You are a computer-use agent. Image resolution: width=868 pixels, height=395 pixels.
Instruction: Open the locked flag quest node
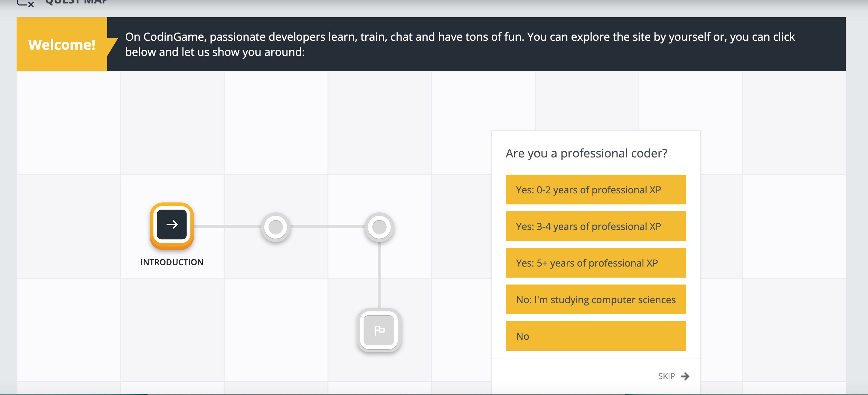click(x=379, y=330)
